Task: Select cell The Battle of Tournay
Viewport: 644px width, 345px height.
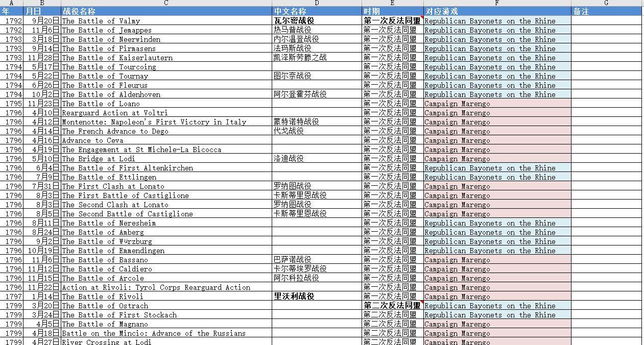Action: coord(166,76)
